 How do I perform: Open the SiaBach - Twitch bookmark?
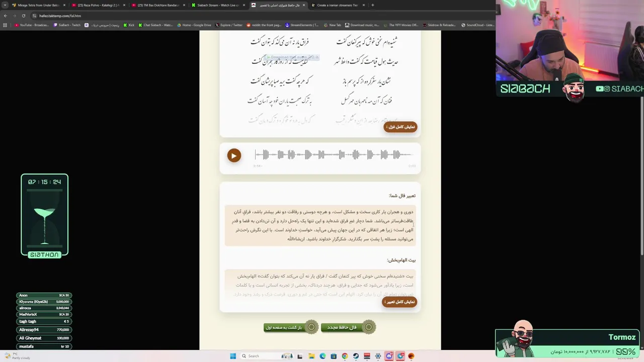(x=67, y=25)
